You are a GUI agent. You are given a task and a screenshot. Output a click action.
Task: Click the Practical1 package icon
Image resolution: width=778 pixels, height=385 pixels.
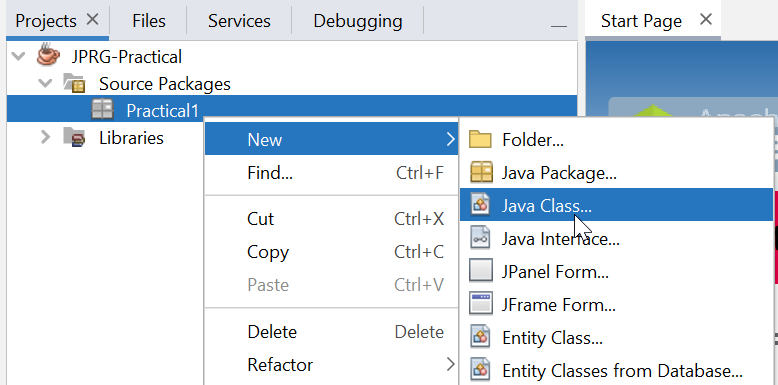point(103,109)
